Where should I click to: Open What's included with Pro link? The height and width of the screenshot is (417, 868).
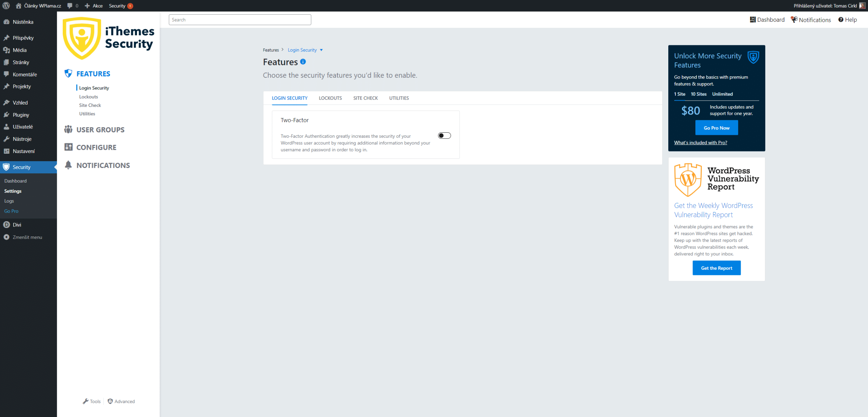click(700, 142)
